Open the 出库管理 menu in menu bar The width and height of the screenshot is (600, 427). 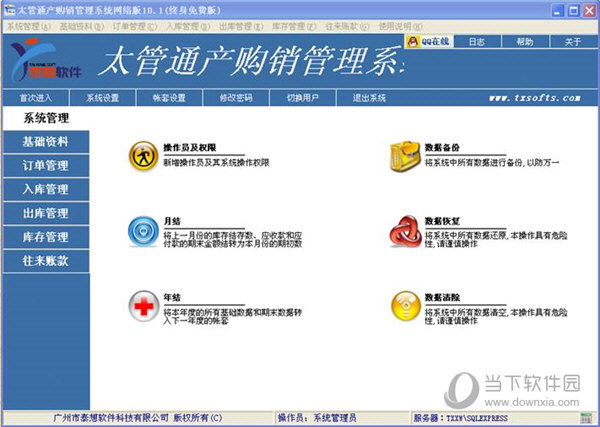click(241, 26)
